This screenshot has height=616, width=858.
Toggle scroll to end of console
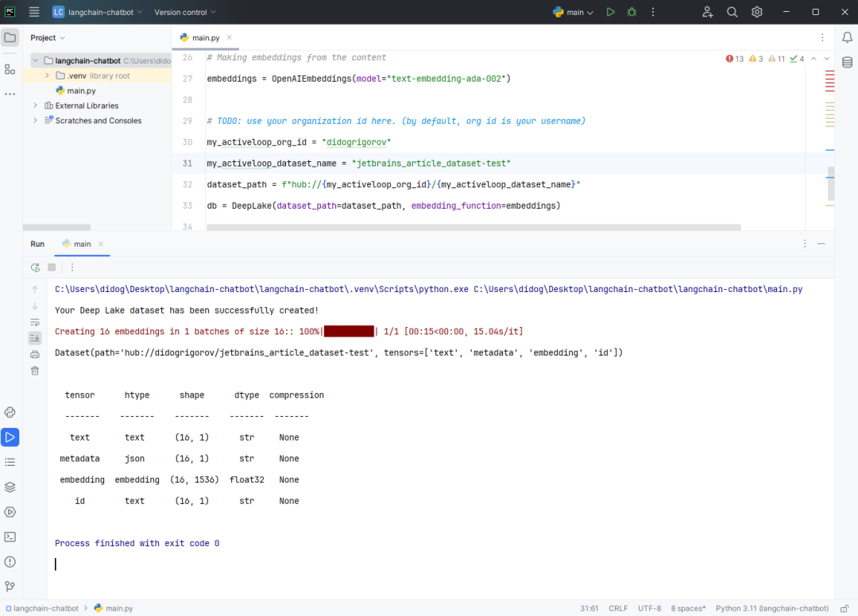click(x=35, y=338)
